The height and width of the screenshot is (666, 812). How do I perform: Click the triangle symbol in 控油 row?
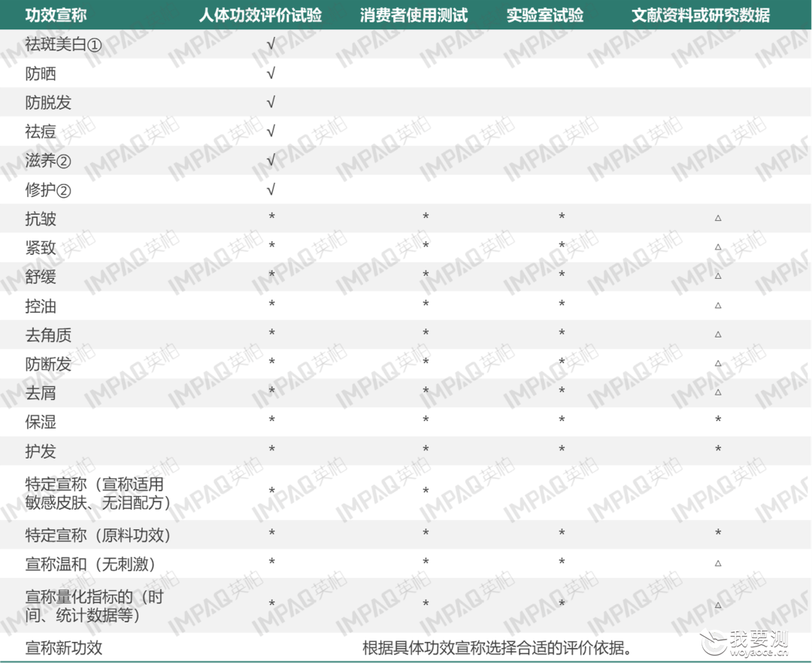(718, 305)
